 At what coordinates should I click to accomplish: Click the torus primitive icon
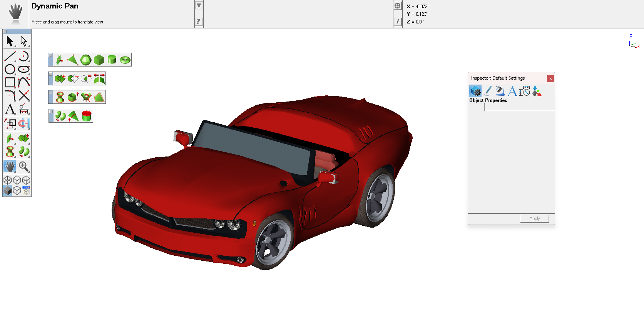point(125,60)
